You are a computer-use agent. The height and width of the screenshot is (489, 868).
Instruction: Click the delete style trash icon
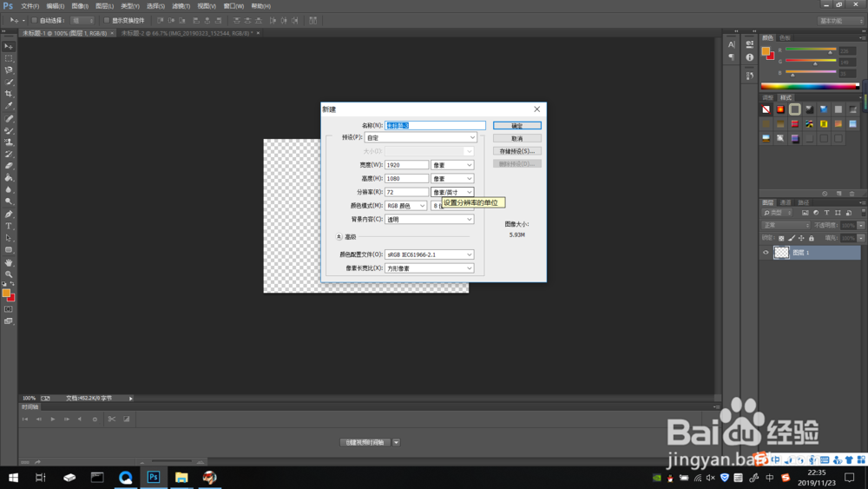tap(852, 194)
